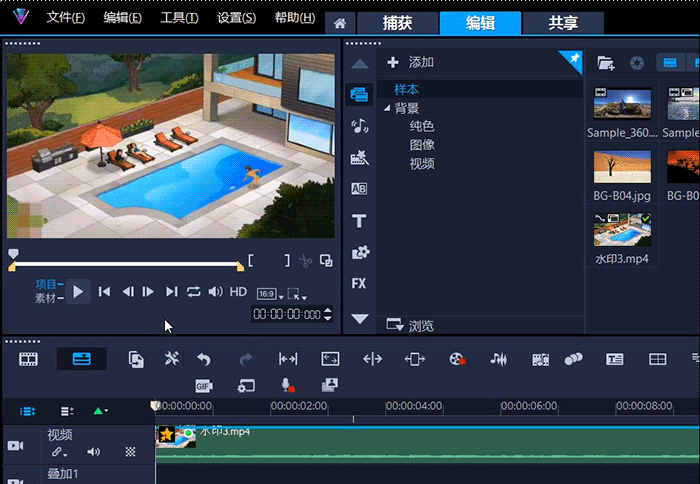Increase the preview timecode with the stepper
The image size is (700, 484).
point(328,310)
